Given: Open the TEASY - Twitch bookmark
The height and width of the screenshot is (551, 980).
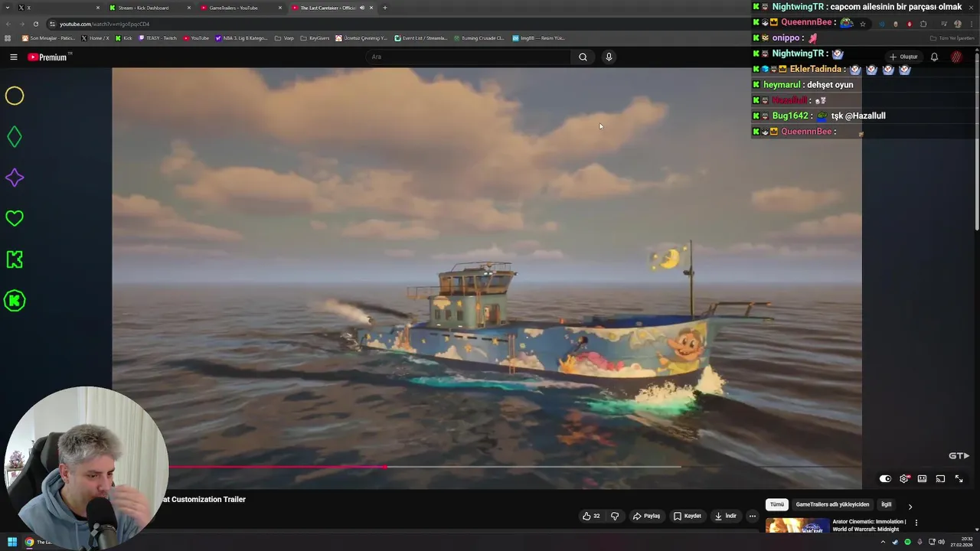Looking at the screenshot, I should tap(158, 38).
